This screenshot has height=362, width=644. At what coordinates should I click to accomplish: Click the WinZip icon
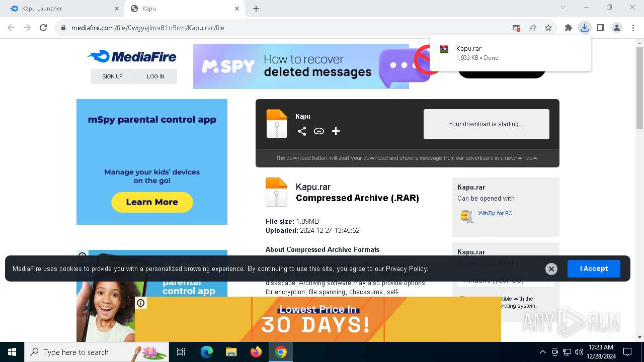point(467,216)
